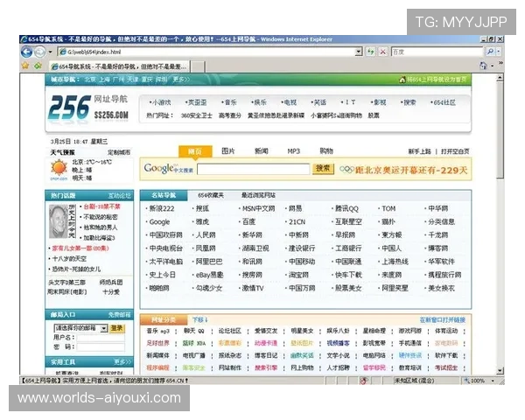Select the 购物 search tab
525x420 pixels.
(x=326, y=151)
